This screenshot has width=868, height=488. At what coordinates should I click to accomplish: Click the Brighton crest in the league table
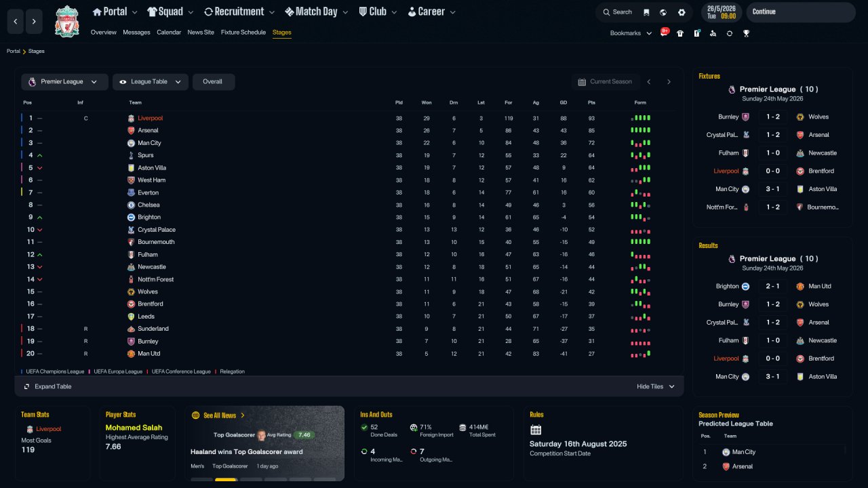132,218
